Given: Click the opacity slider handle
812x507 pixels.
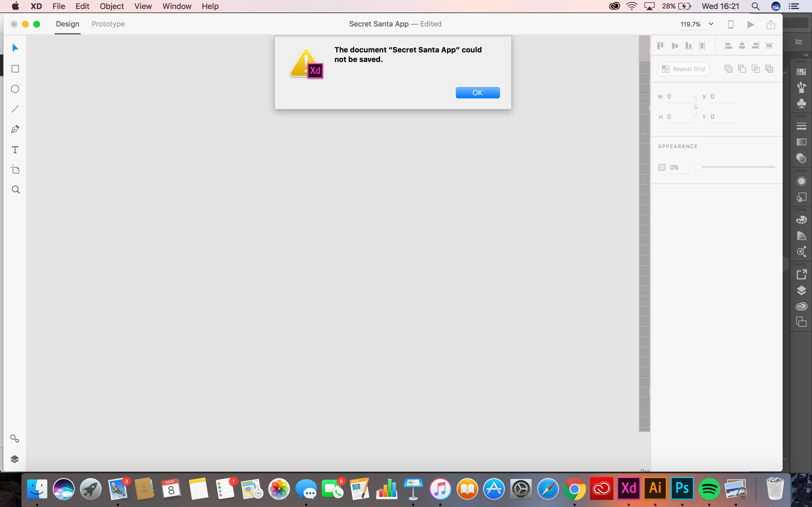Looking at the screenshot, I should [x=698, y=167].
